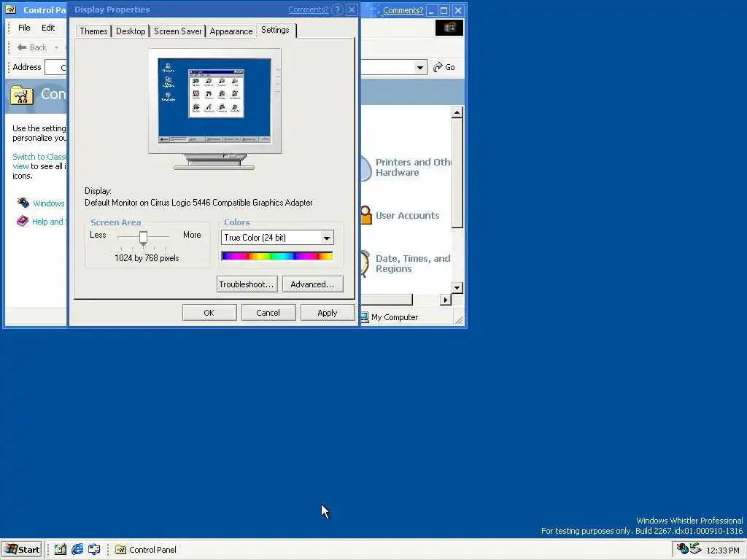Expand the Address bar dropdown arrow
Viewport: 747px width, 560px height.
pos(419,67)
